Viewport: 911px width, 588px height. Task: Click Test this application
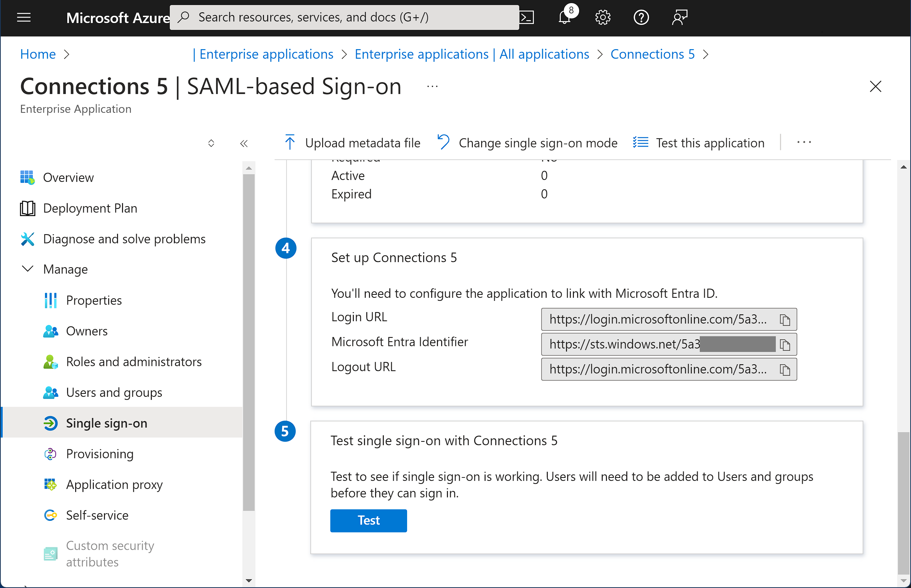pyautogui.click(x=699, y=143)
